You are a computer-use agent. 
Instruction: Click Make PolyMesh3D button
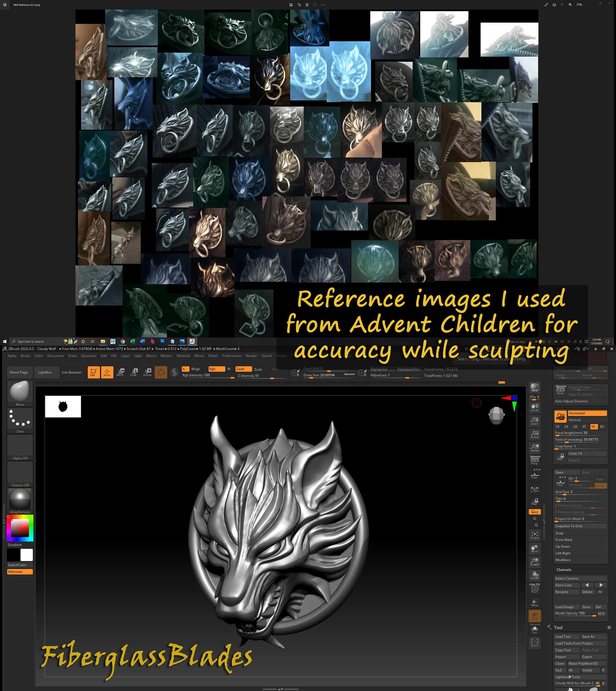coord(587,664)
